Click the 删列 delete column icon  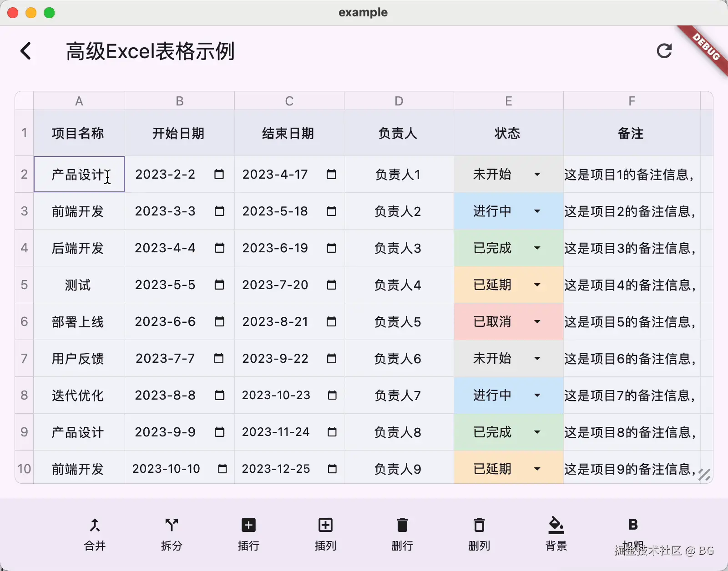click(x=479, y=525)
